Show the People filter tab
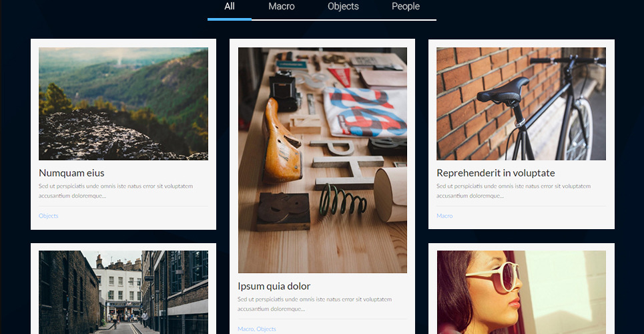Screen dimensions: 644x334 point(405,7)
